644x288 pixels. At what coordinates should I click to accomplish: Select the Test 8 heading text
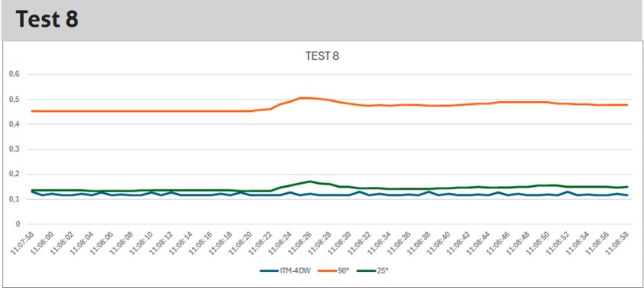click(47, 19)
